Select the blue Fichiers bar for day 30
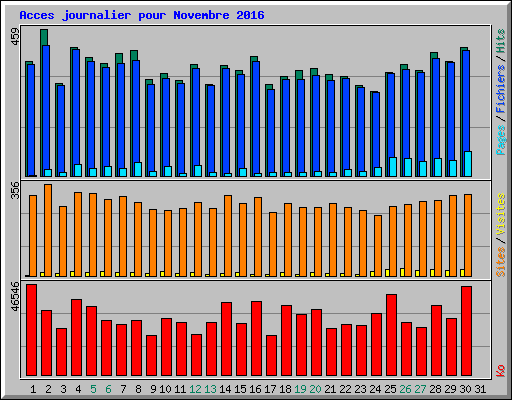 466,113
